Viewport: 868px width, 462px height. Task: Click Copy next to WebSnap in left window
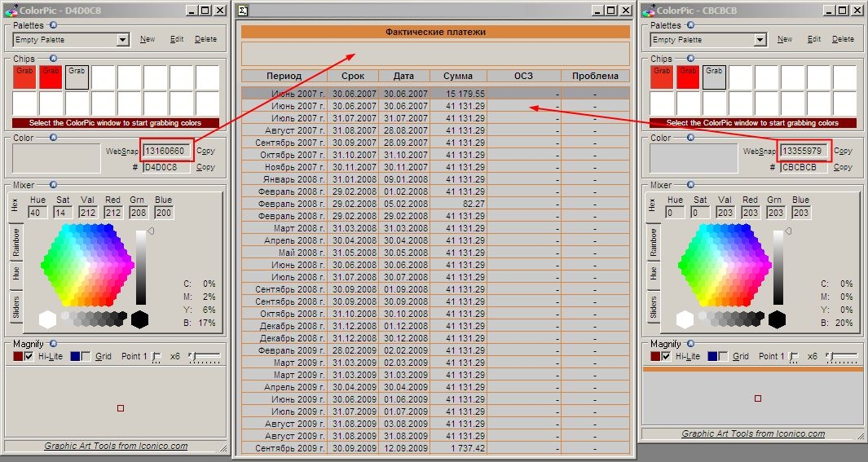[205, 151]
